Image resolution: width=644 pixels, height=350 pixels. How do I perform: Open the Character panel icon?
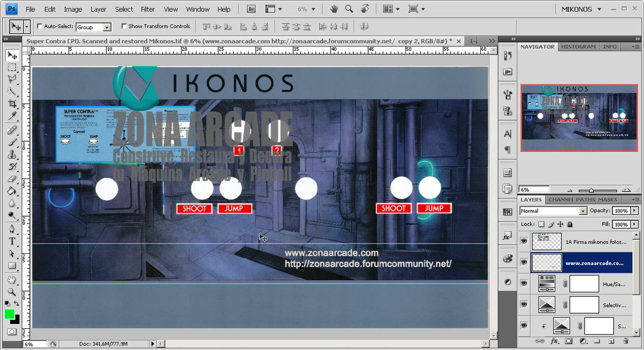(507, 134)
